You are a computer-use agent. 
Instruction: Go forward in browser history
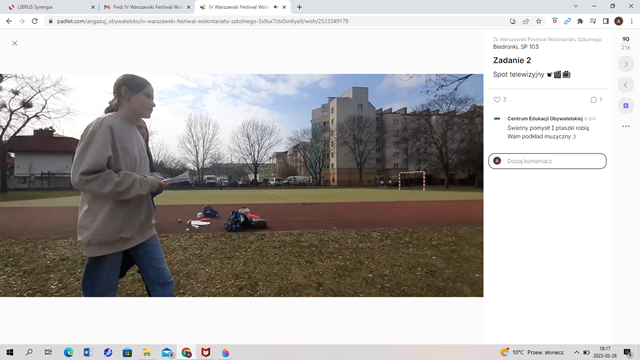(x=22, y=21)
